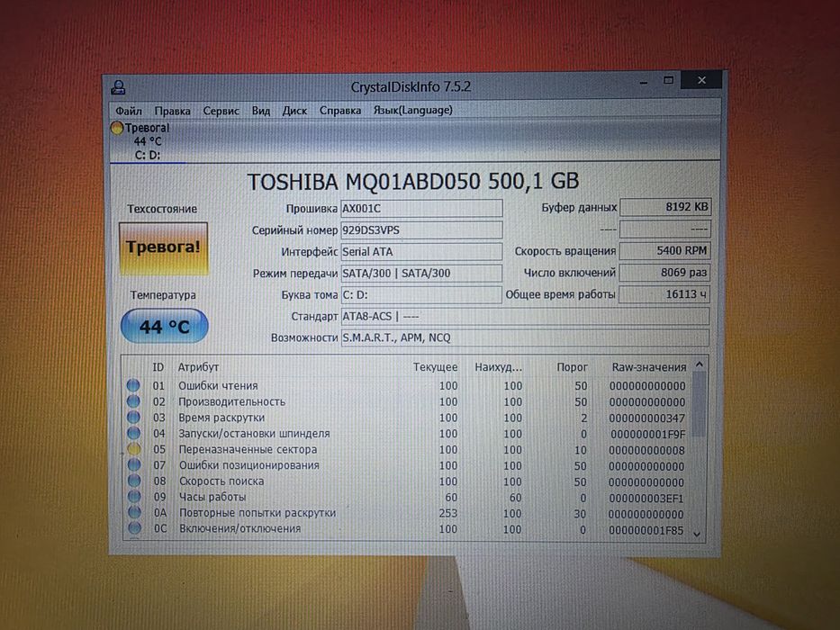Click the yellow warning icon for attribute 05
This screenshot has width=840, height=630.
[x=134, y=448]
